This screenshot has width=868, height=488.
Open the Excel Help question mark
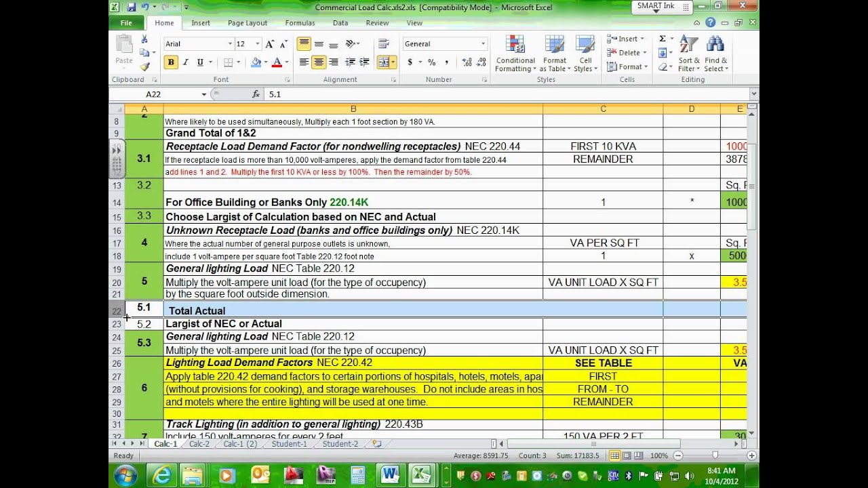coord(710,22)
